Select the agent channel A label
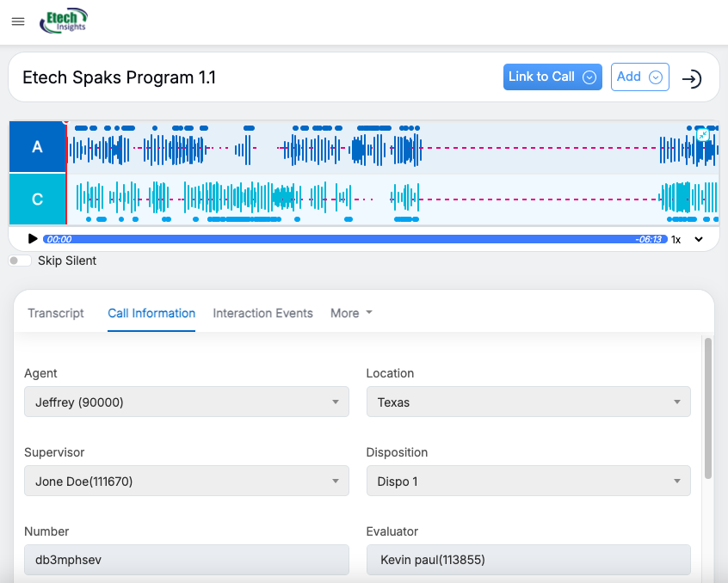Viewport: 728px width, 583px height. (37, 147)
